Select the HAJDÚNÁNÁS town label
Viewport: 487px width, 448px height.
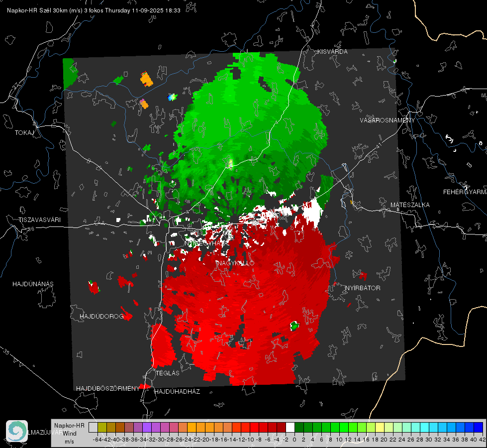[33, 284]
